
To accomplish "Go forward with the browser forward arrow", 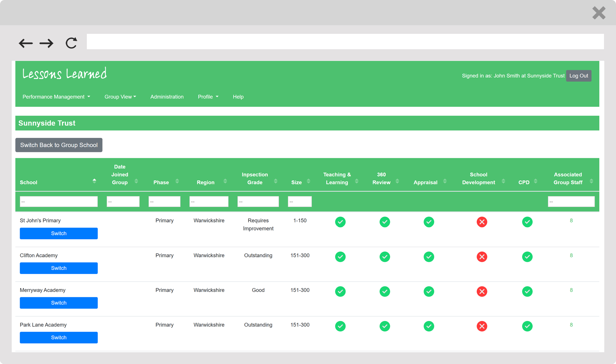I will tap(47, 43).
